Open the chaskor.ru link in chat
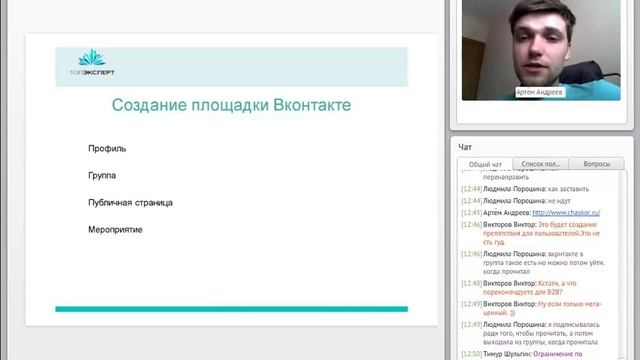 pyautogui.click(x=566, y=213)
